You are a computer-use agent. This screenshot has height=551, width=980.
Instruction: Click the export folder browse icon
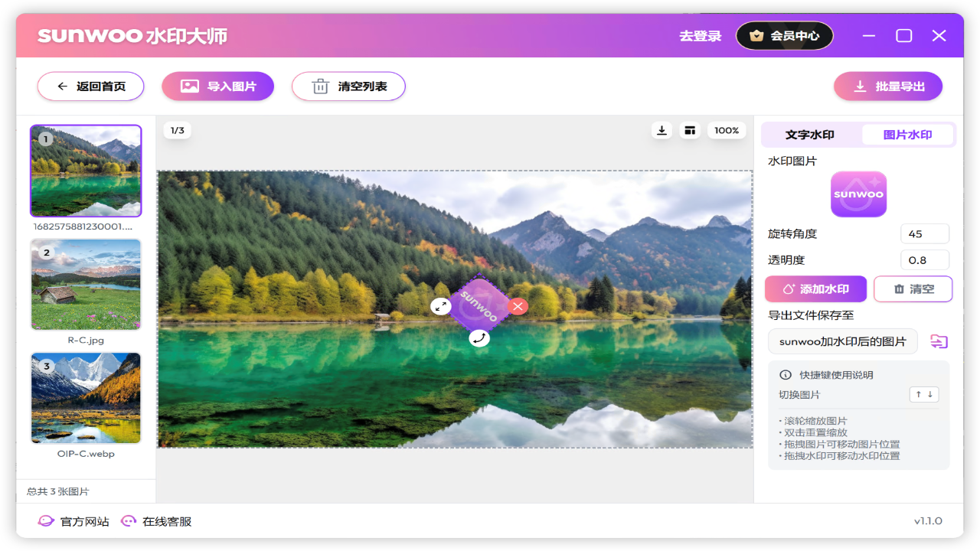pos(939,341)
